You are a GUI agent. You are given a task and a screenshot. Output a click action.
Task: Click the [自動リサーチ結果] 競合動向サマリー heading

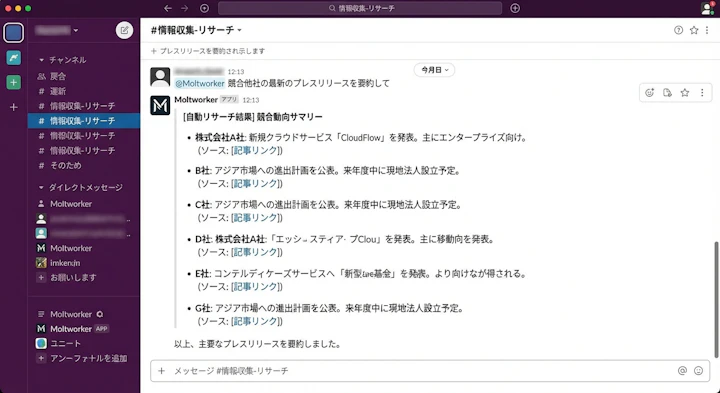click(253, 117)
